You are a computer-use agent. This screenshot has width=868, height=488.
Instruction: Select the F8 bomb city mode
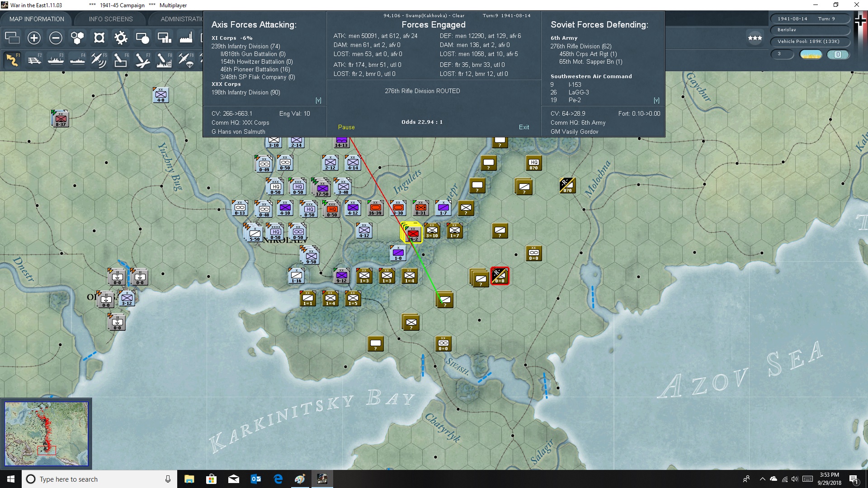coord(164,60)
